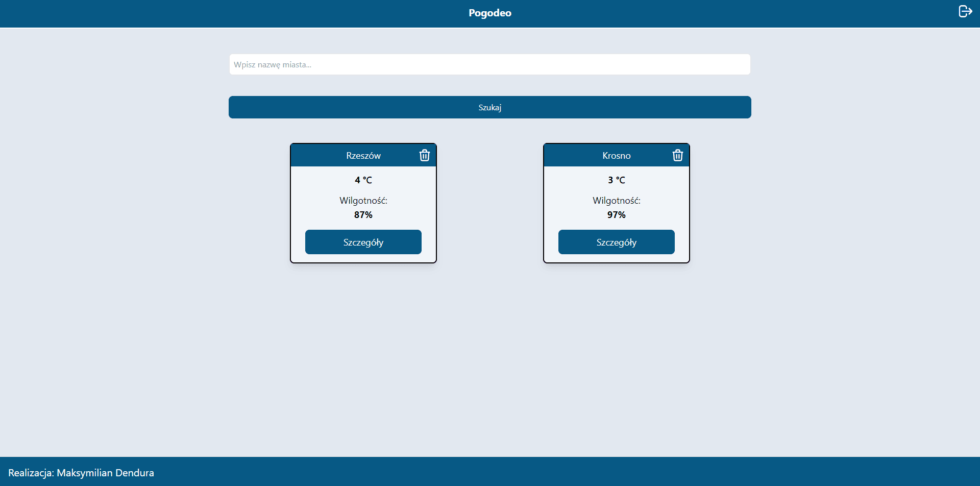This screenshot has height=486, width=980.
Task: Select the Rzeszów city name header
Action: tap(363, 156)
